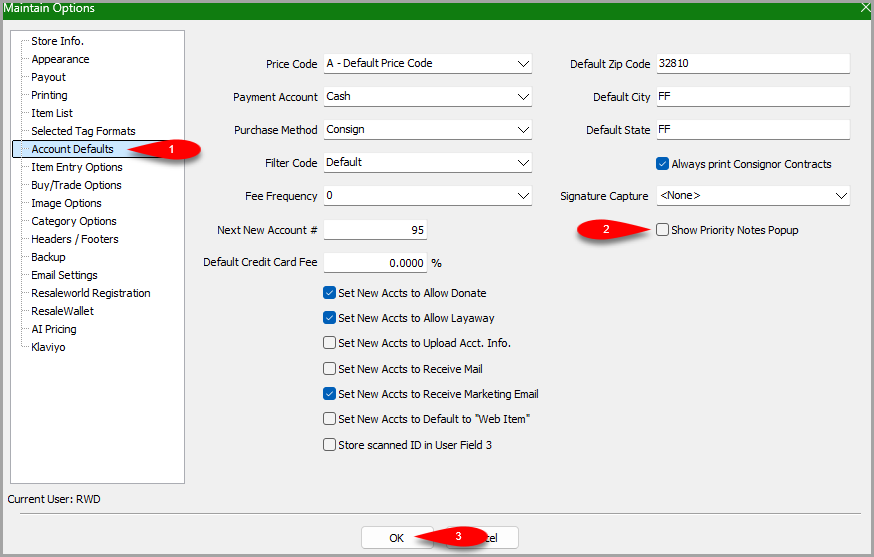Open Store Info. options page
This screenshot has width=874, height=557.
click(x=57, y=41)
